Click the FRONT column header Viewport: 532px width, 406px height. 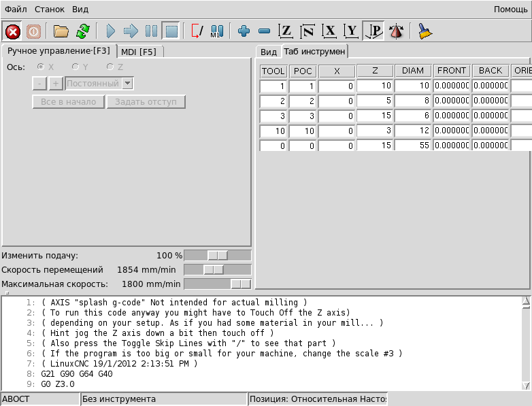click(x=452, y=71)
